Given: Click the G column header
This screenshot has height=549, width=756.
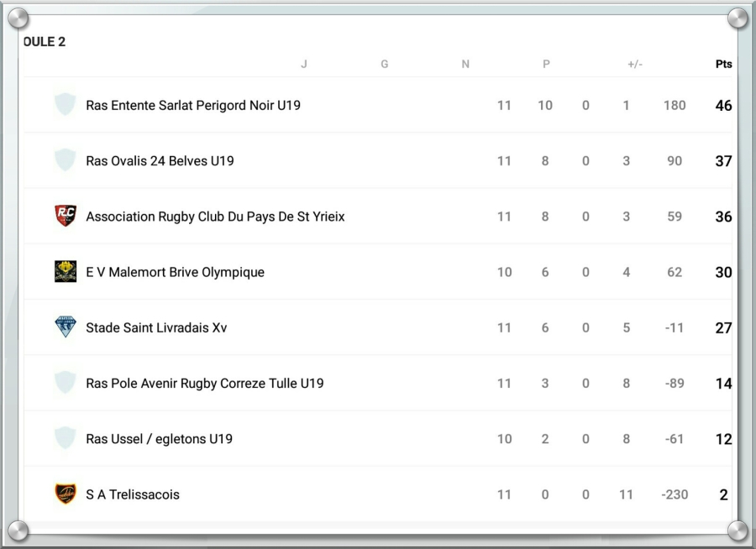Looking at the screenshot, I should point(385,64).
